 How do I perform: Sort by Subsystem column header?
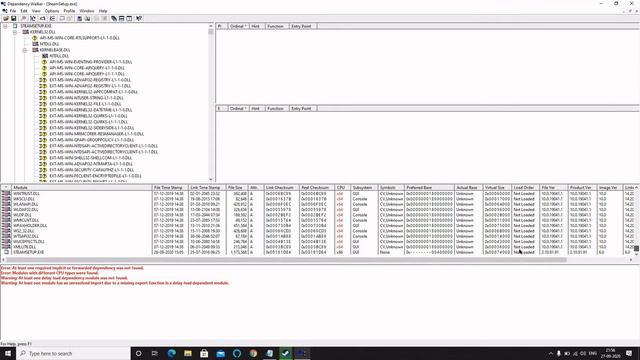pyautogui.click(x=364, y=188)
